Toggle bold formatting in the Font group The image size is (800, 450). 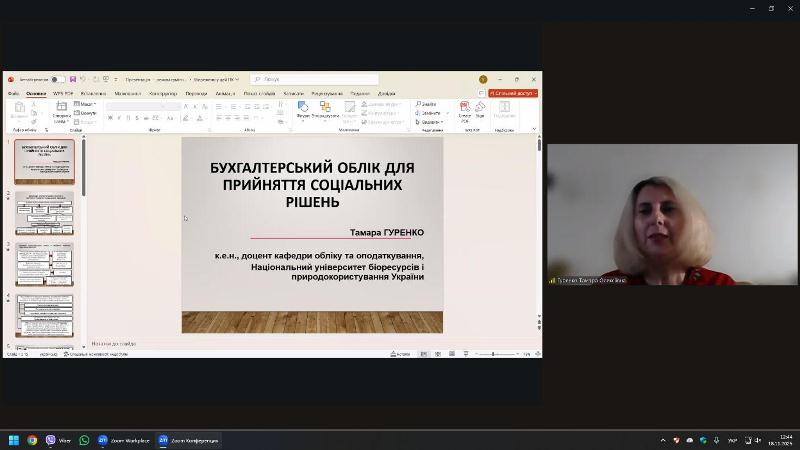click(110, 118)
